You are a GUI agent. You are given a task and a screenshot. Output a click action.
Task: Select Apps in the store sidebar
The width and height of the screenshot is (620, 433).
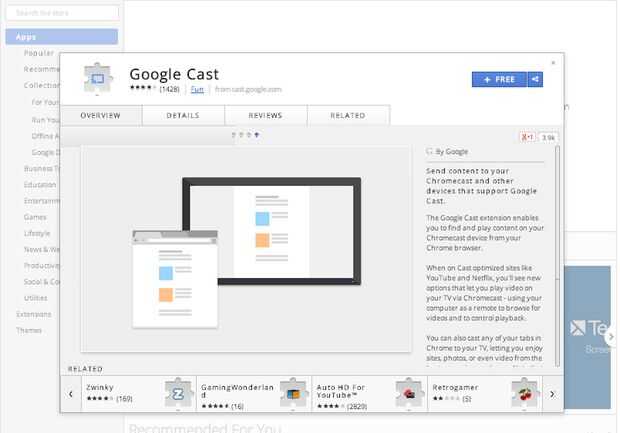62,36
